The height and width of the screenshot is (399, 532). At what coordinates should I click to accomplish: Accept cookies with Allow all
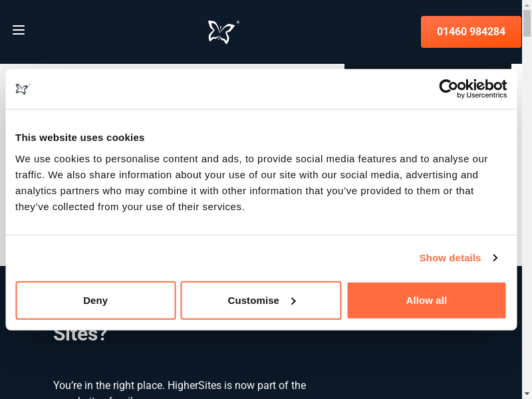click(x=426, y=301)
